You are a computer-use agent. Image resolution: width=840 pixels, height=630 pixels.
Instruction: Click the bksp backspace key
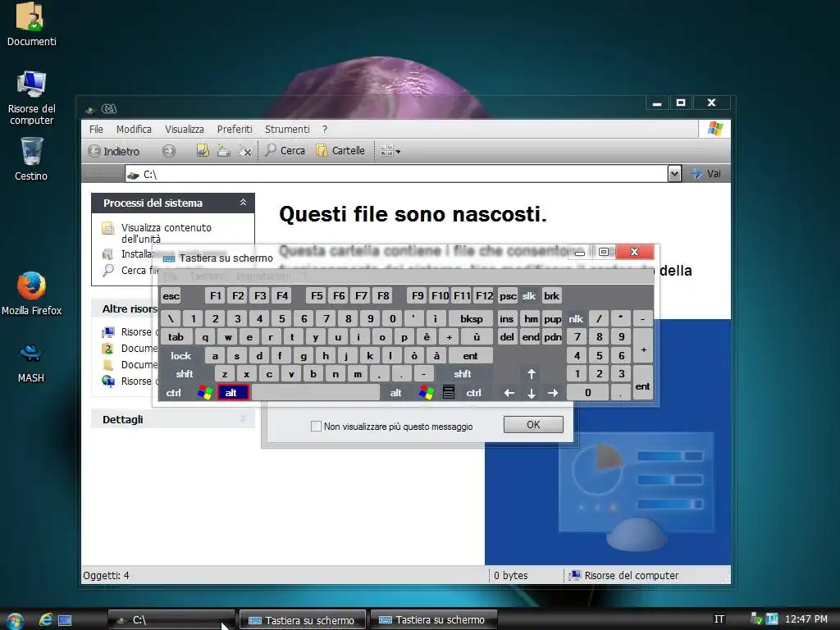[472, 319]
